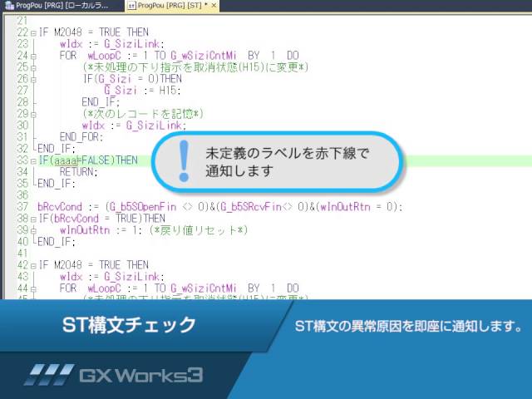The height and width of the screenshot is (399, 532).
Task: Switch to the ProgPou [PRG] local label tab
Action: (x=62, y=6)
